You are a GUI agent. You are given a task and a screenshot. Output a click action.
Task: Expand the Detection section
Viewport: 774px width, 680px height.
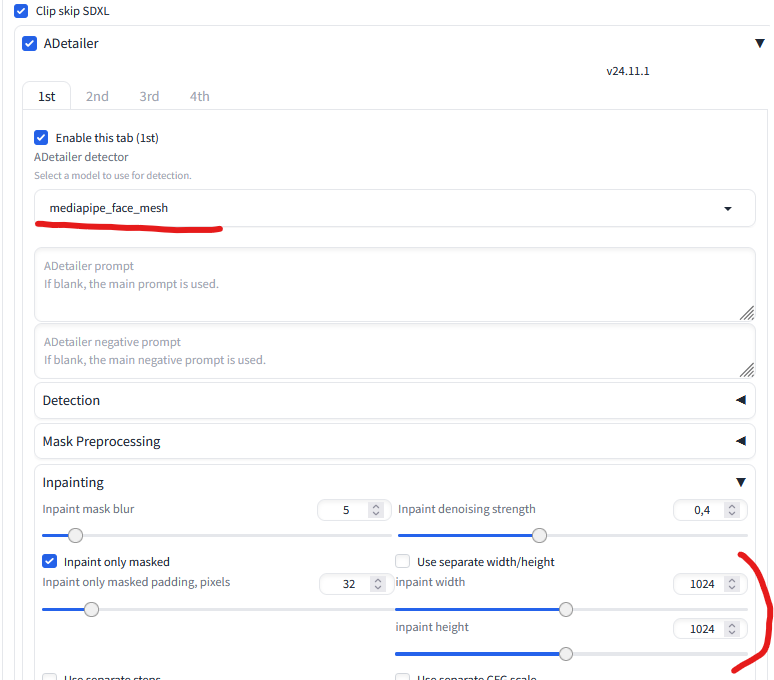click(x=741, y=400)
